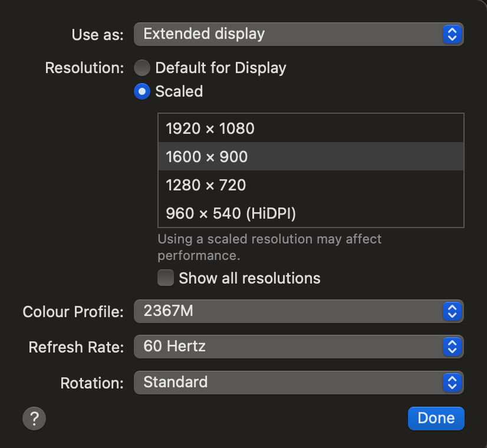The width and height of the screenshot is (487, 448).
Task: Click the Scaled label text
Action: point(179,91)
